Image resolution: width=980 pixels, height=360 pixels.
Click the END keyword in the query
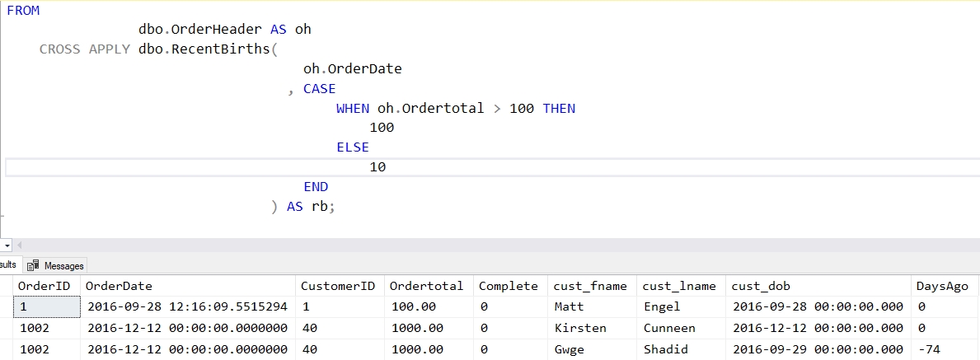[x=316, y=187]
